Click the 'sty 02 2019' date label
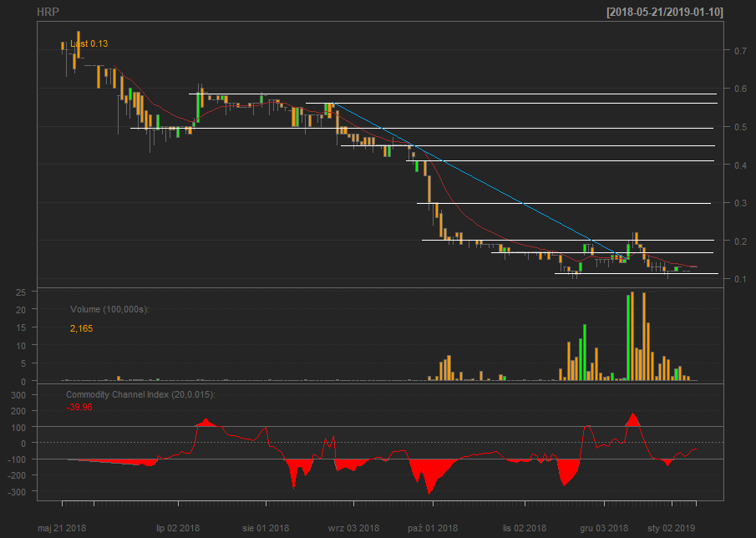The image size is (756, 538). (671, 528)
